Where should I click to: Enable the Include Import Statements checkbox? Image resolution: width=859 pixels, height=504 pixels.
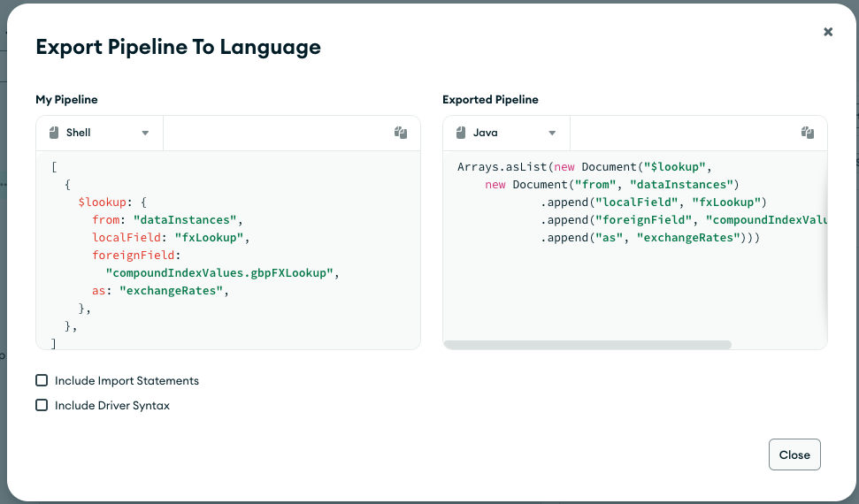tap(42, 380)
